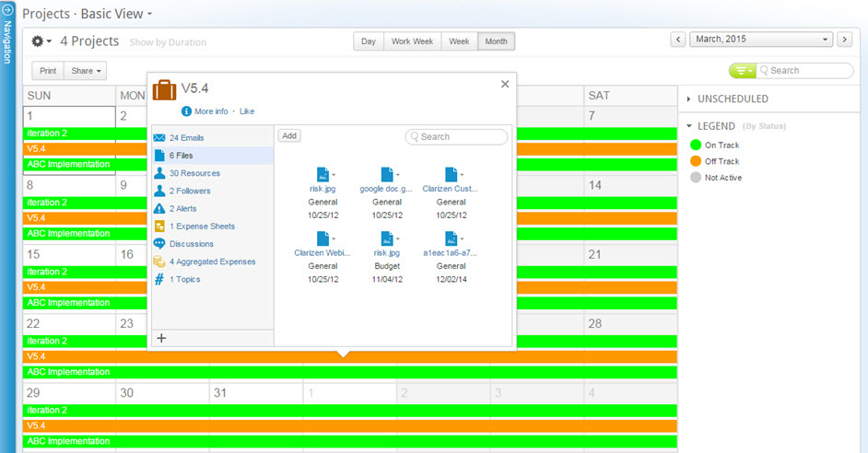Switch to Week view
Viewport: 868px width, 453px height.
tap(459, 41)
